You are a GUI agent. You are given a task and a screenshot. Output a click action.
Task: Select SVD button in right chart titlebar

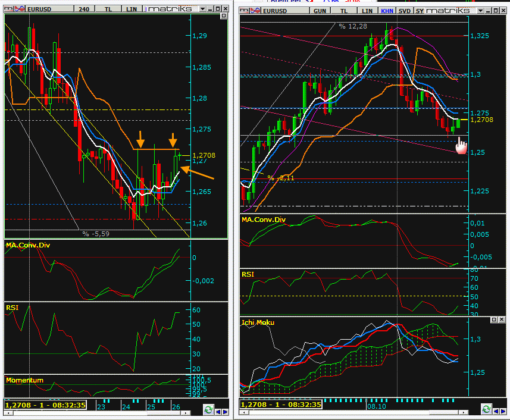404,10
